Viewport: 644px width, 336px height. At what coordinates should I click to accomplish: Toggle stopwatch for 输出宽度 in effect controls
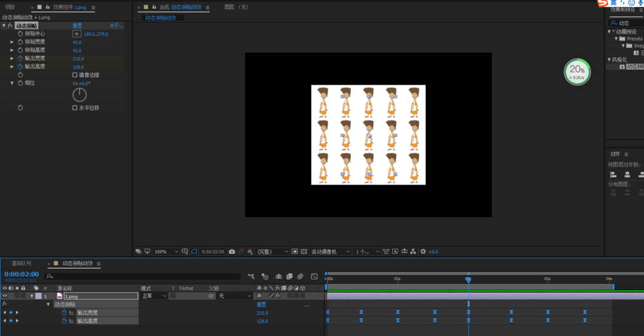[20, 58]
